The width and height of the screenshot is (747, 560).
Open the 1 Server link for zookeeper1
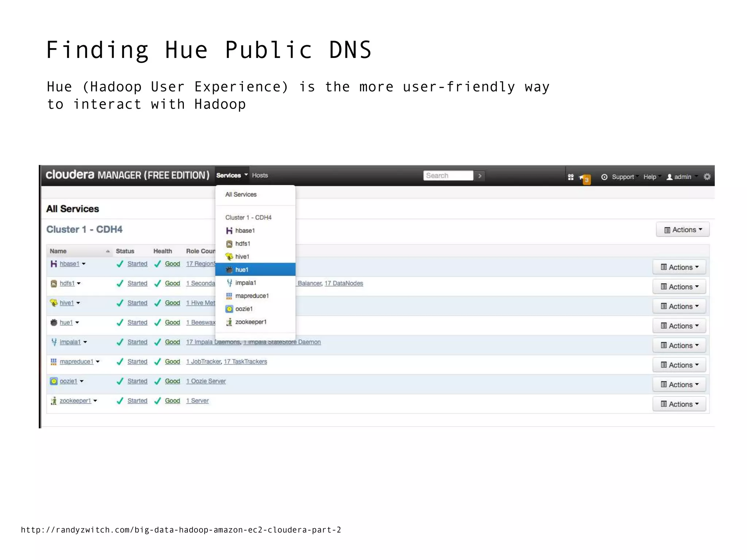coord(197,401)
